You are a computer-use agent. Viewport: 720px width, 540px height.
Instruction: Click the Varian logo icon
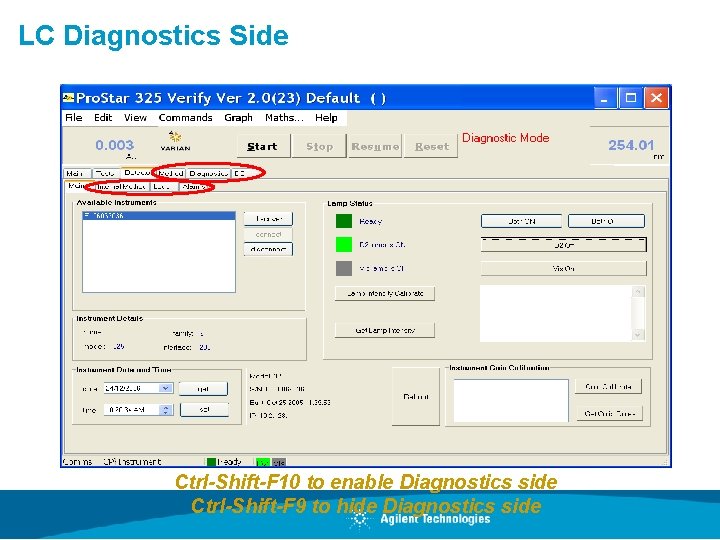click(x=175, y=141)
